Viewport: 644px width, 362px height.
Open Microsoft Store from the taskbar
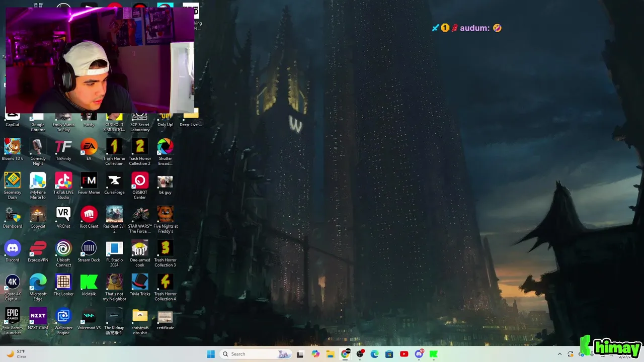click(x=389, y=354)
